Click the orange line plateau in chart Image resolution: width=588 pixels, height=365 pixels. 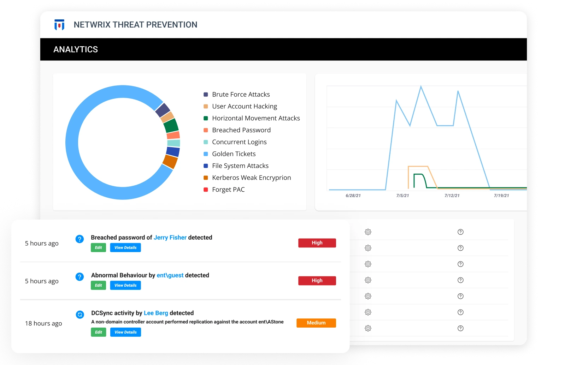(x=418, y=166)
